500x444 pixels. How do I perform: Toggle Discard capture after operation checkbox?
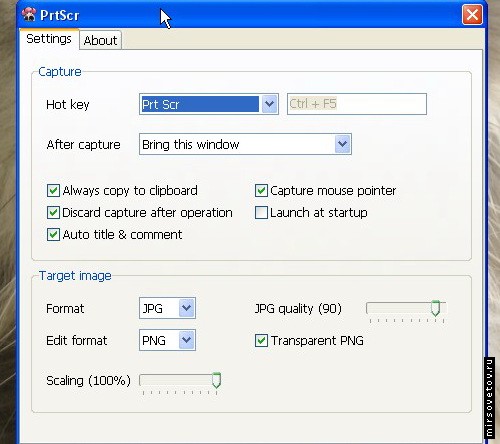tap(53, 213)
